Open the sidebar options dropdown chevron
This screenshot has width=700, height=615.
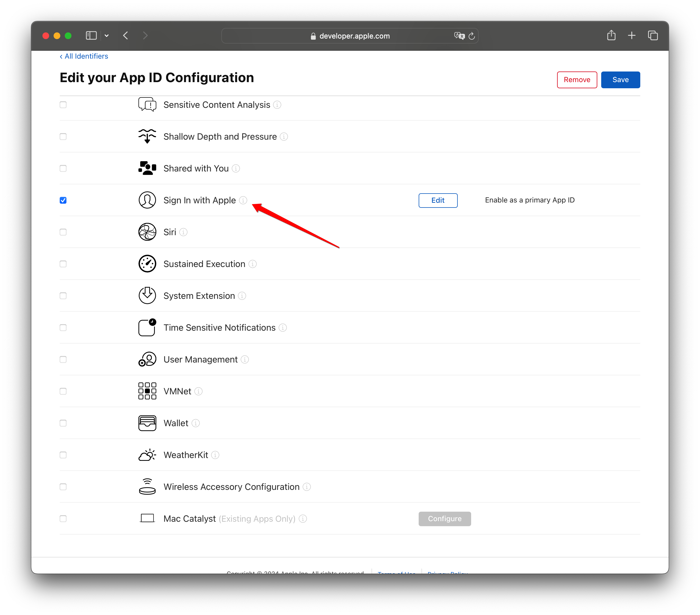coord(107,36)
